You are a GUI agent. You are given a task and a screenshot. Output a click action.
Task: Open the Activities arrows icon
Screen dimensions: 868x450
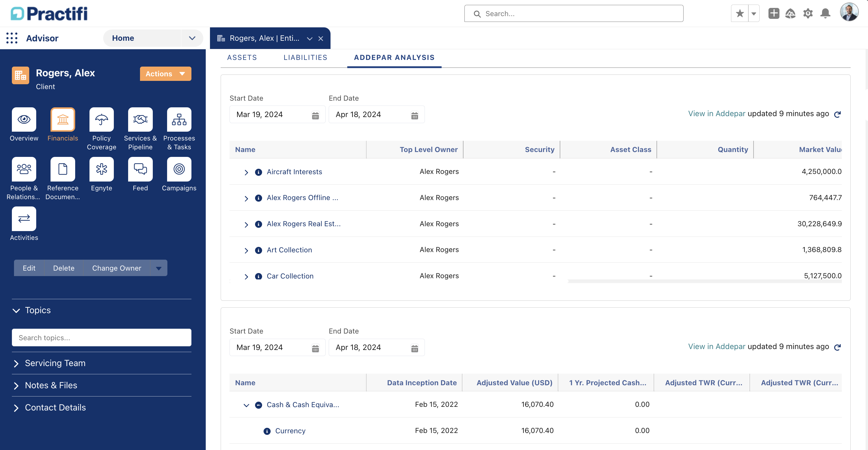pyautogui.click(x=24, y=219)
